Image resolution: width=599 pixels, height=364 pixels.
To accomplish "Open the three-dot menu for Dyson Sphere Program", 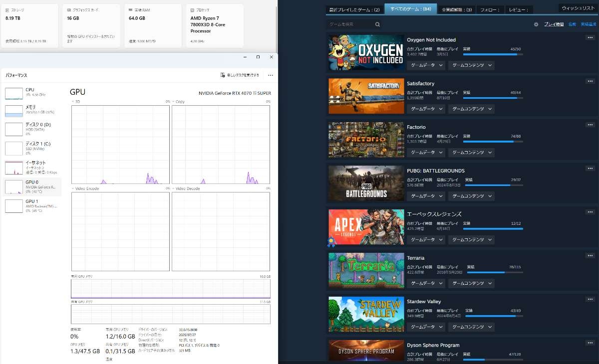I will pyautogui.click(x=590, y=343).
